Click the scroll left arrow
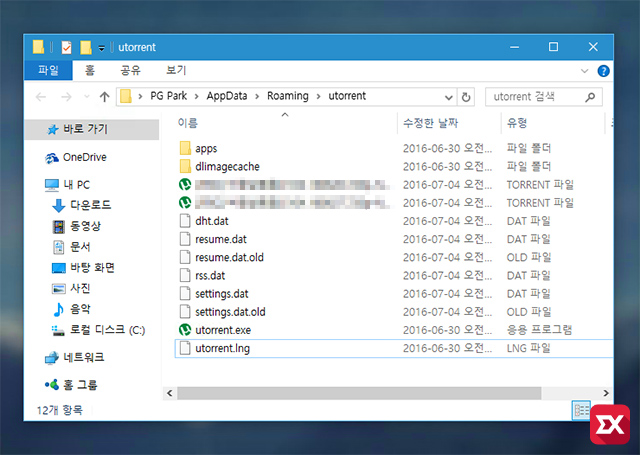Screen dimensions: 640x455 point(169,393)
